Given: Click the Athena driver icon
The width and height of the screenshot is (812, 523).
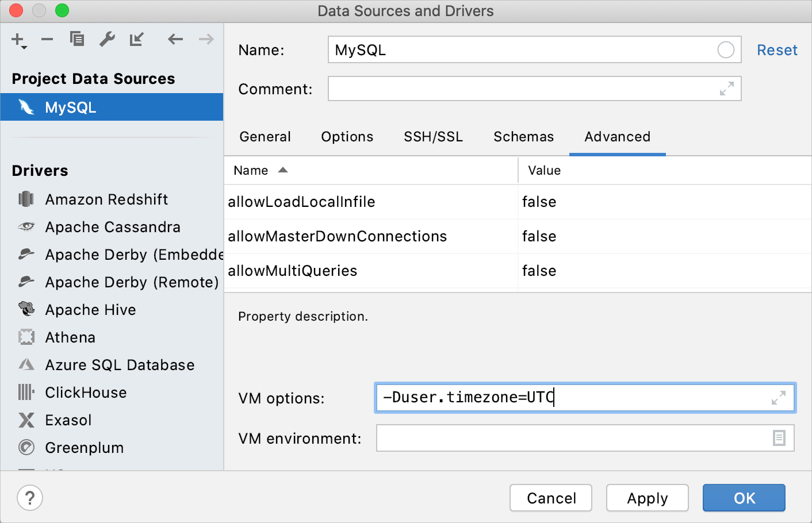Looking at the screenshot, I should (x=26, y=337).
